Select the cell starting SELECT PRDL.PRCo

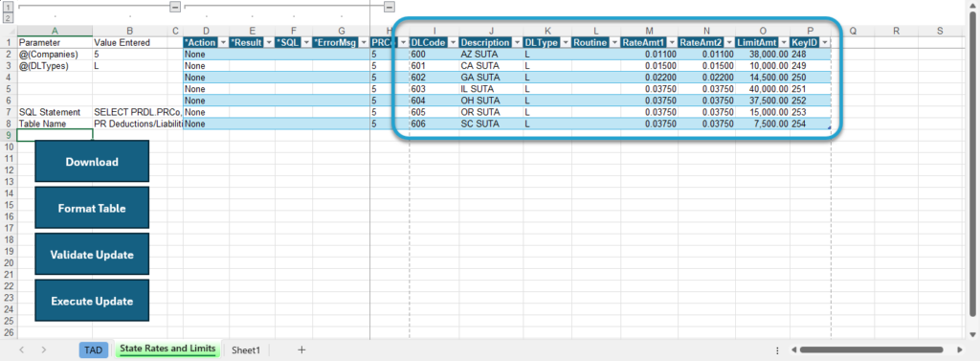tap(130, 112)
